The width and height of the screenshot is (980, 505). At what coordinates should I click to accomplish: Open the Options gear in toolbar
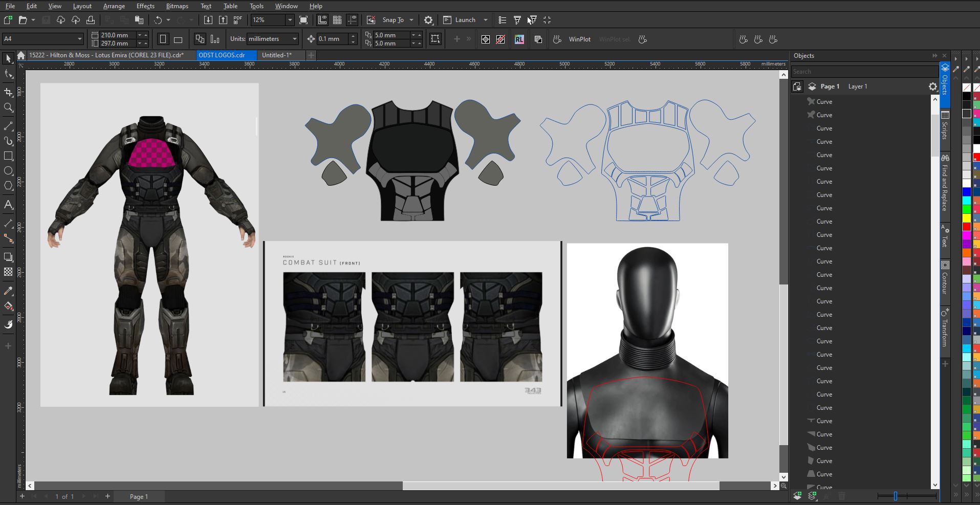(428, 20)
